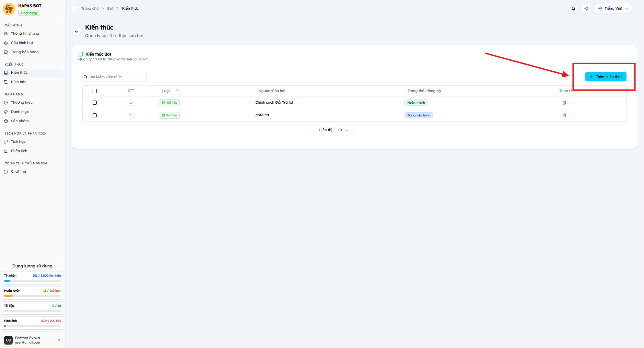Select Kiến thức in sidebar
This screenshot has height=348, width=644.
[32, 73]
